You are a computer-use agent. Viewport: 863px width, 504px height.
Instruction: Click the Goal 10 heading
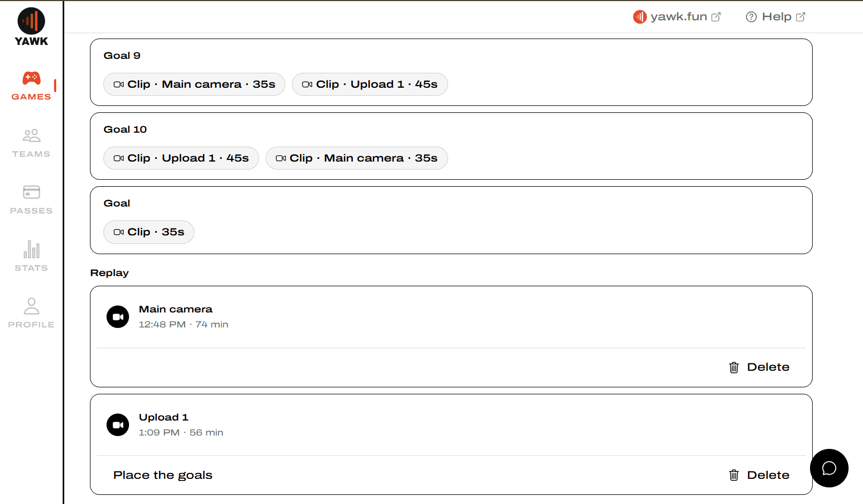click(x=125, y=129)
